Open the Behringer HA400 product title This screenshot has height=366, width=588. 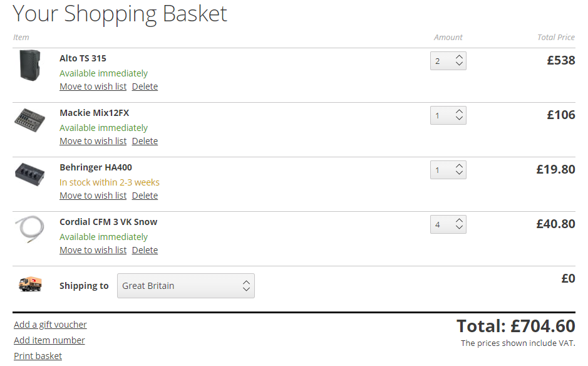point(96,167)
